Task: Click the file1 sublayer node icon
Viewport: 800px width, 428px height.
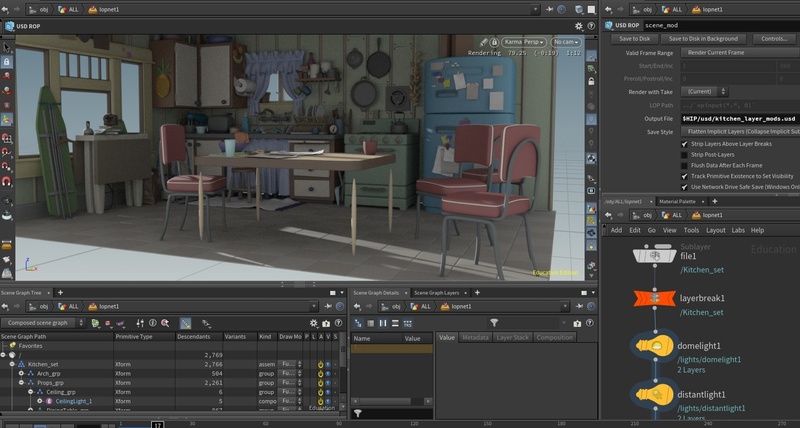Action: click(655, 256)
